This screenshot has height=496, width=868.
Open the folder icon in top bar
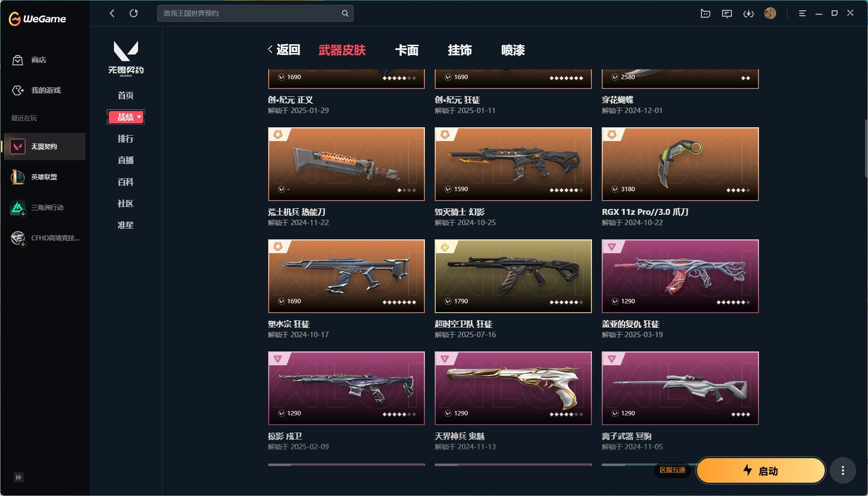pyautogui.click(x=705, y=14)
